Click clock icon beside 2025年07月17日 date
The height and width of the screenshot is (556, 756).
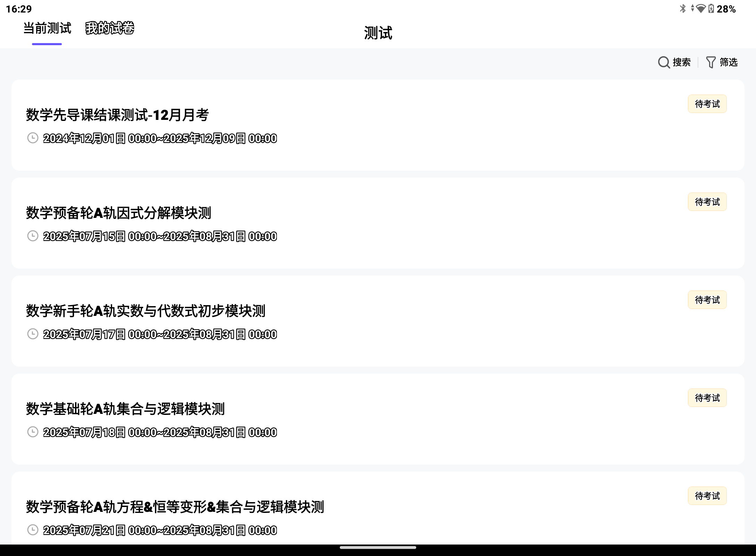33,334
